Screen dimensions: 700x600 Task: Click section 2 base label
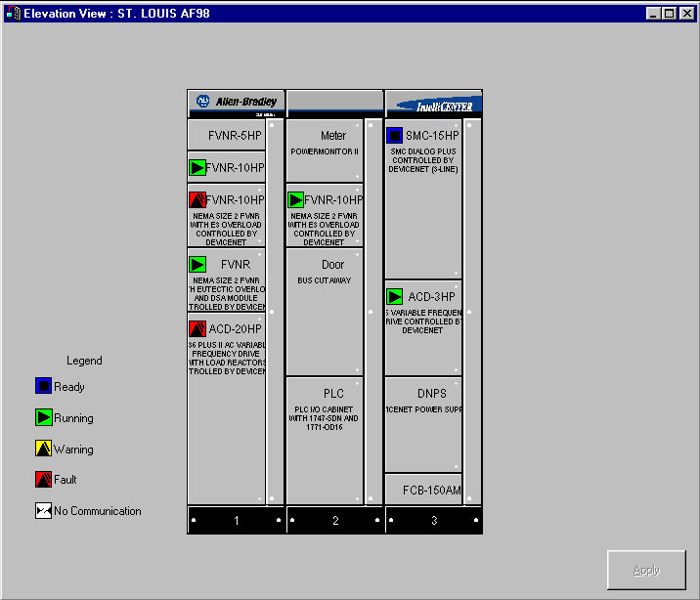[x=334, y=520]
